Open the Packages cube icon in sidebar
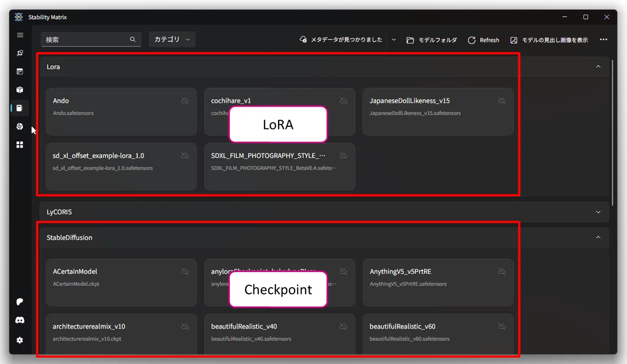 (x=20, y=90)
